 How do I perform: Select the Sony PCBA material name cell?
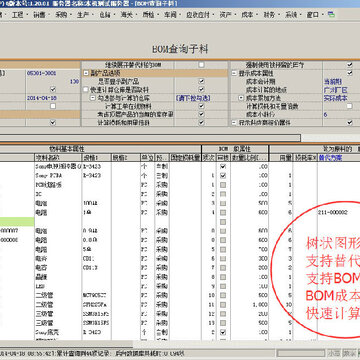point(58,175)
